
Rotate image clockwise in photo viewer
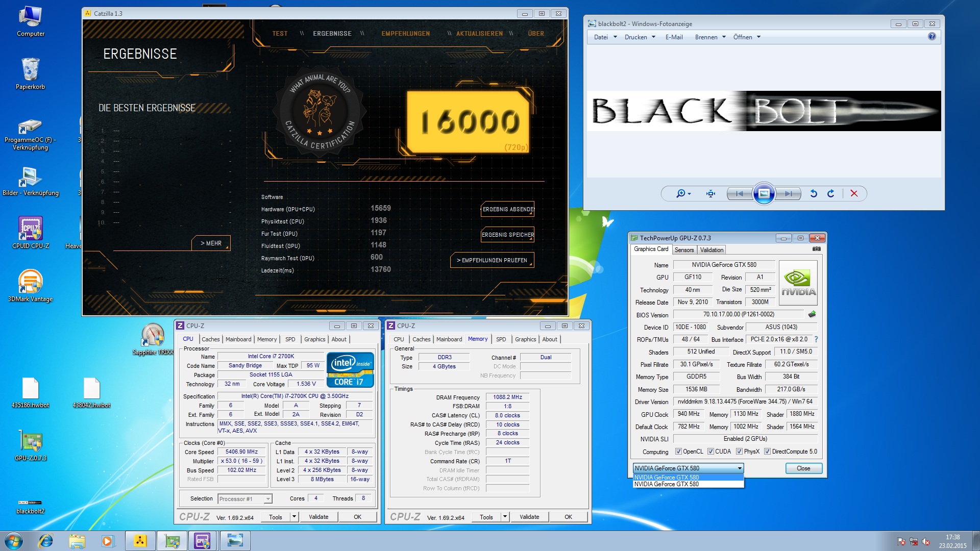pos(831,193)
